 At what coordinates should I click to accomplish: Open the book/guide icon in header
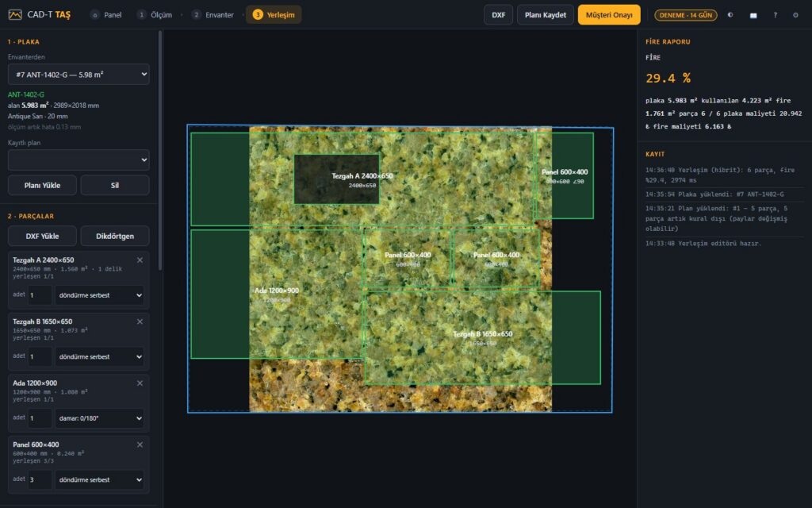753,15
